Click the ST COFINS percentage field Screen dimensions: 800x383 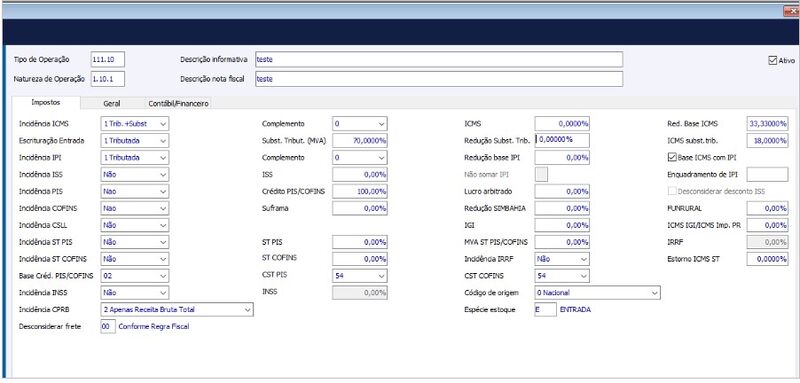(x=360, y=259)
